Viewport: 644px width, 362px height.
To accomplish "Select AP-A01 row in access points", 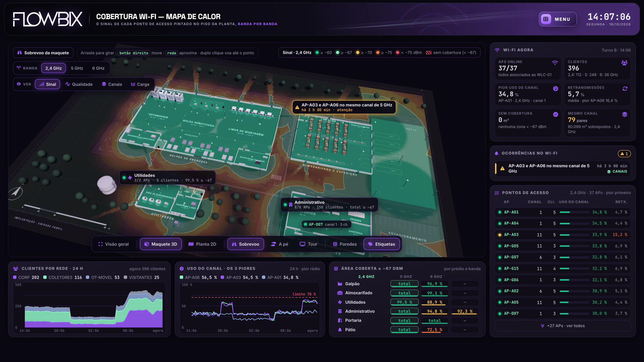I will tap(563, 212).
